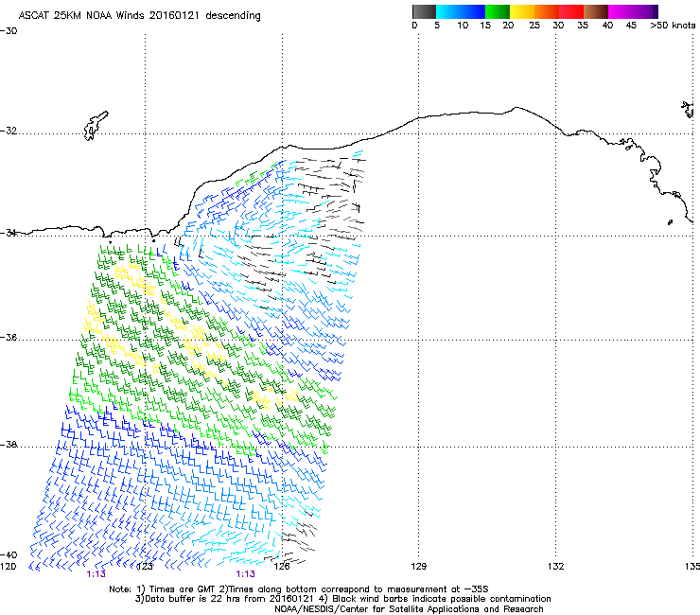Click the 'Data buffer is 22 hrs' note line
The height and width of the screenshot is (615, 700).
coord(342,599)
